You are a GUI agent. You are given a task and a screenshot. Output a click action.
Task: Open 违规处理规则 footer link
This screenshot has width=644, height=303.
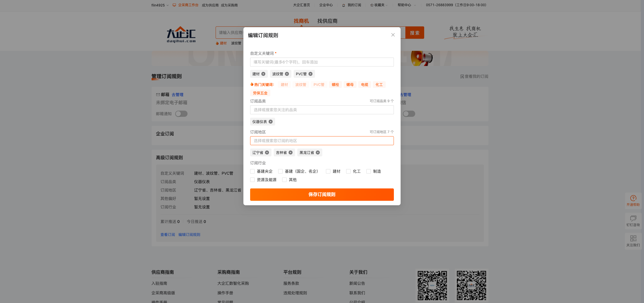(295, 293)
